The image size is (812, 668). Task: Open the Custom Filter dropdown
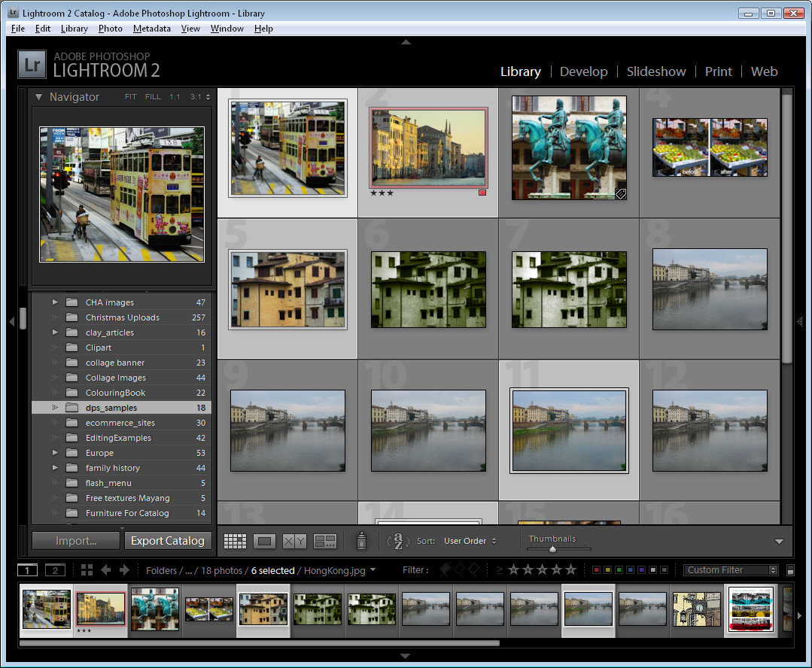(731, 569)
